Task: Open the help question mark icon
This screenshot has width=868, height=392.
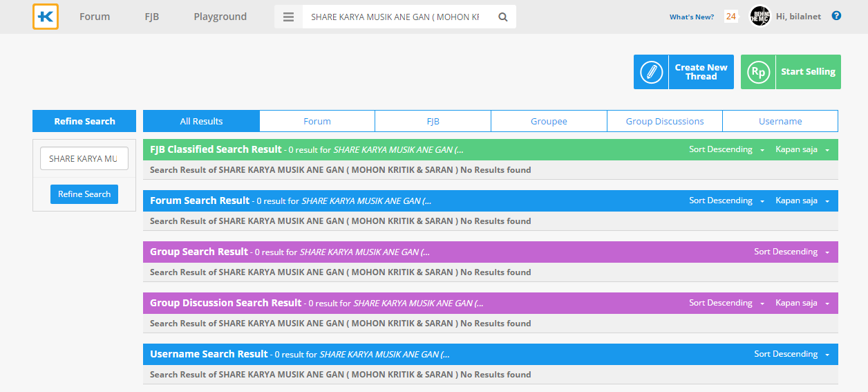Action: click(836, 16)
